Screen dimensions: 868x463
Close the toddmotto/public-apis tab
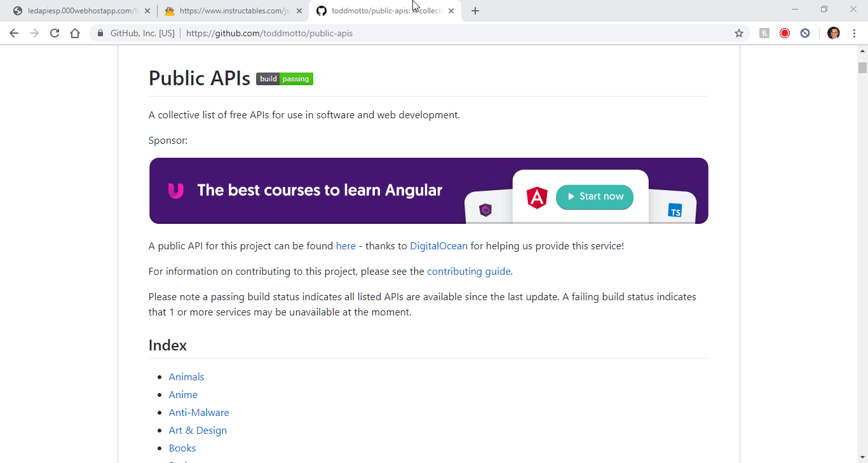pyautogui.click(x=451, y=11)
